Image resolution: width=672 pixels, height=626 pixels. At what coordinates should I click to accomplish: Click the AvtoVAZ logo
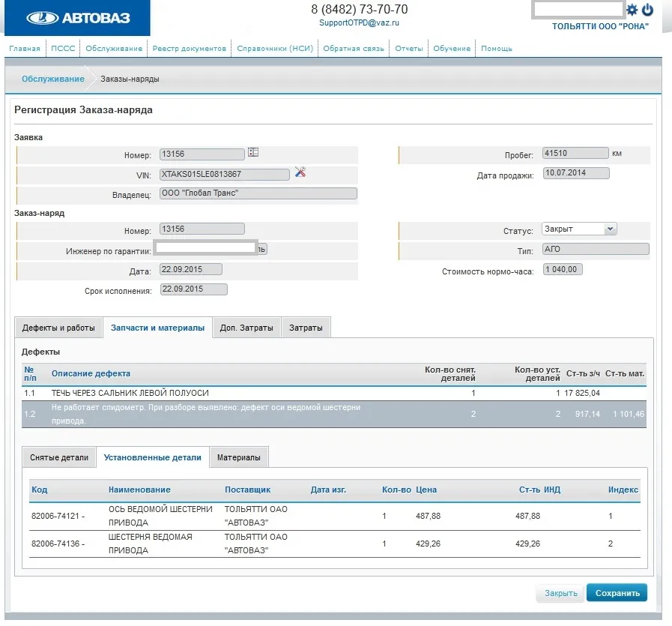78,17
